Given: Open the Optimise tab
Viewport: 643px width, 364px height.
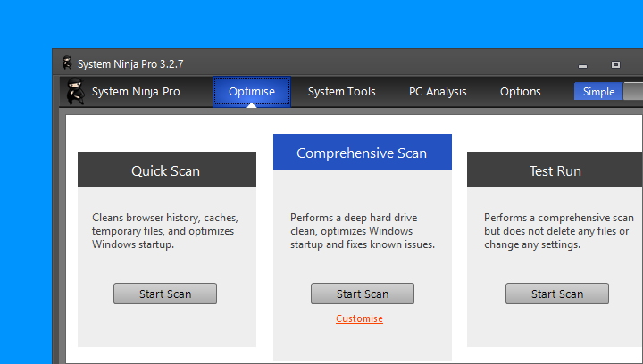Looking at the screenshot, I should point(252,92).
